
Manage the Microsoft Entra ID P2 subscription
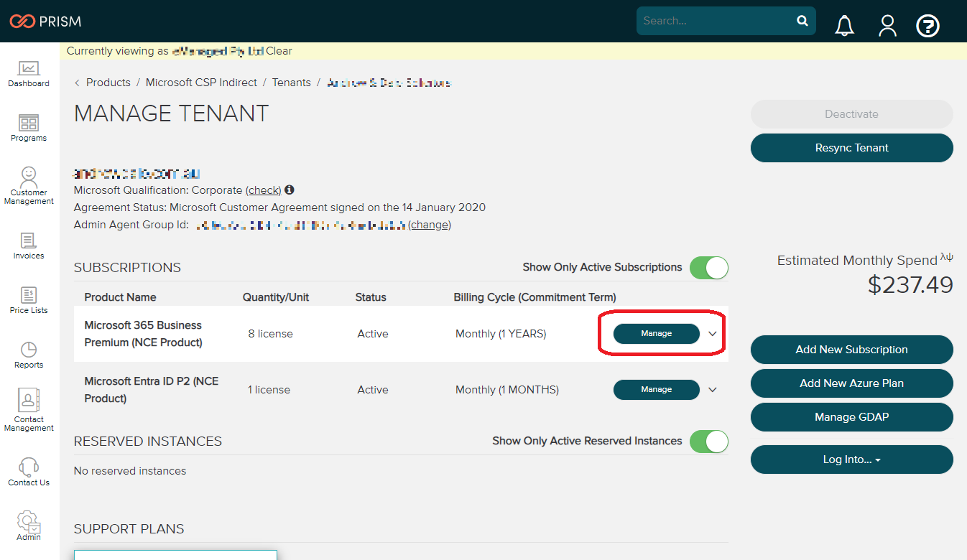click(656, 390)
